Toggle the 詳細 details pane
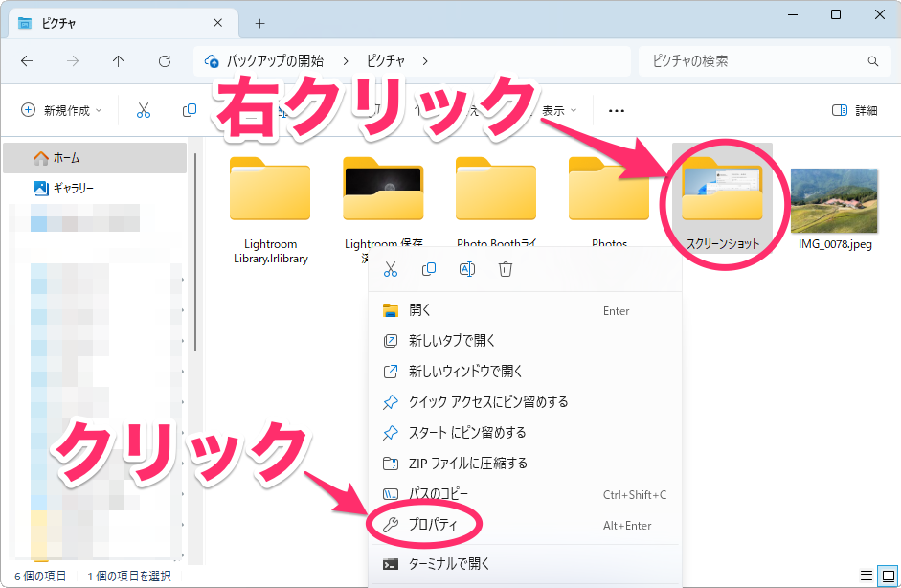 pos(854,110)
